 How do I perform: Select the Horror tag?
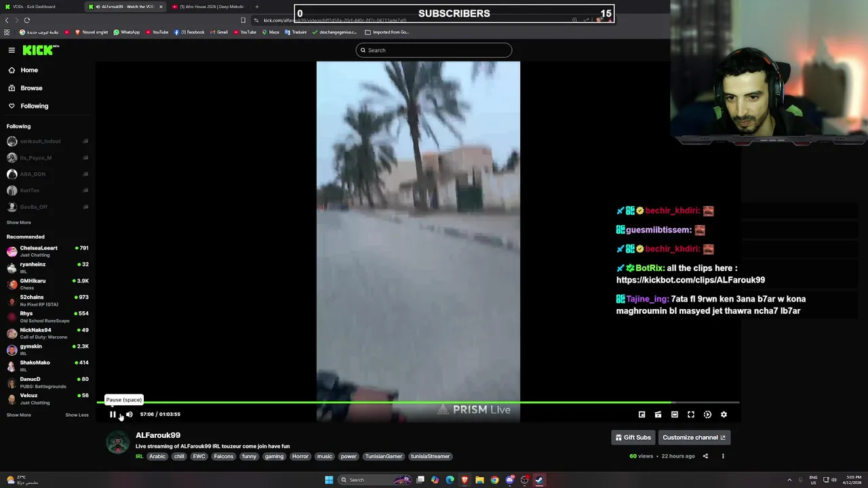pyautogui.click(x=300, y=456)
